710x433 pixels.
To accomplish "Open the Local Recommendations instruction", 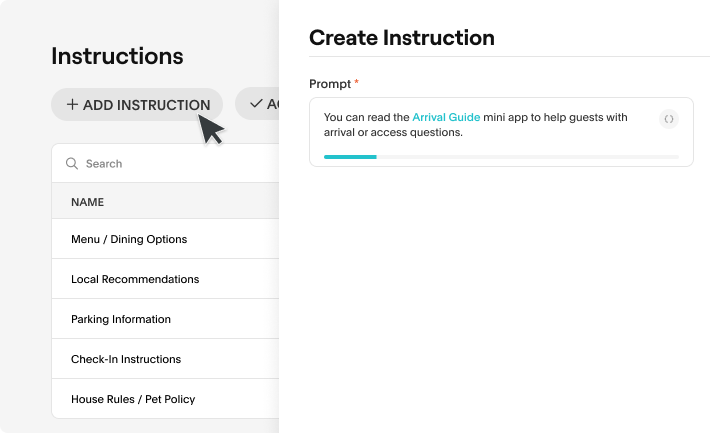I will pos(135,280).
